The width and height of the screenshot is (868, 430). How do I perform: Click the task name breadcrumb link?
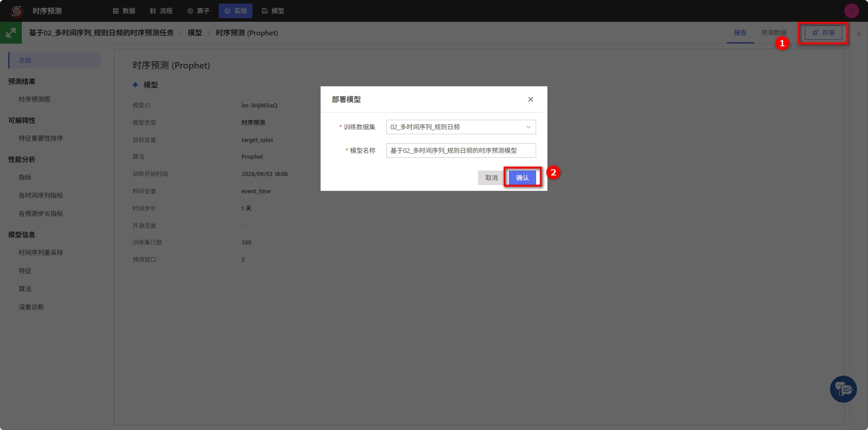[x=101, y=33]
